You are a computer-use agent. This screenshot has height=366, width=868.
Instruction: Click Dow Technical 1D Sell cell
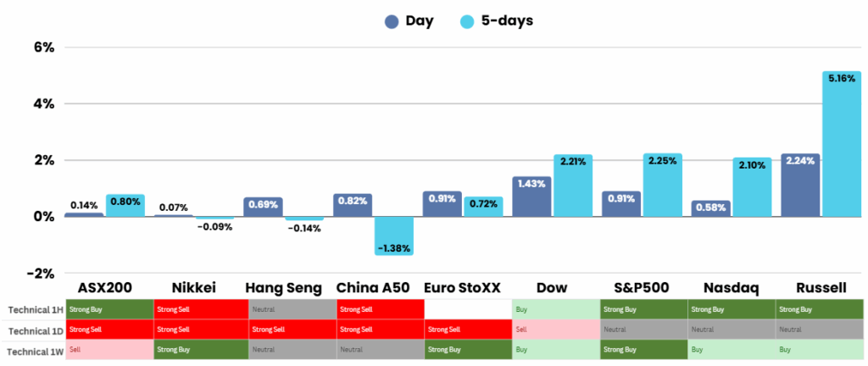[x=555, y=329]
